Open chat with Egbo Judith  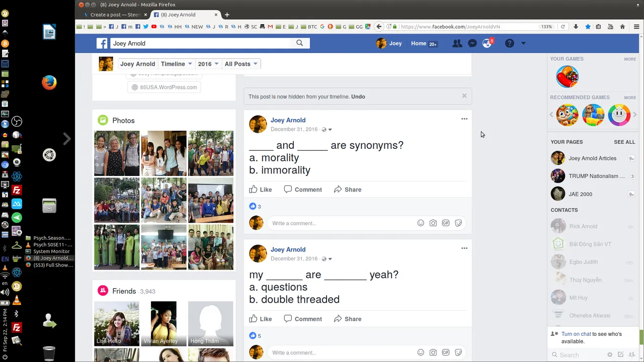pos(593,262)
